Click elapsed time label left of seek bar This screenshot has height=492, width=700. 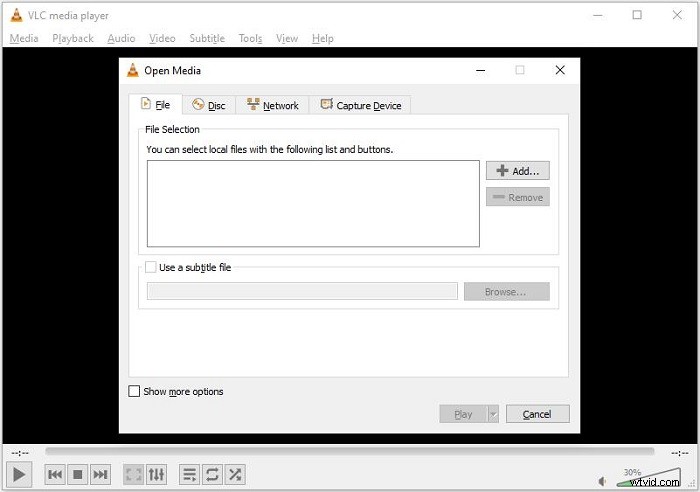(x=20, y=453)
